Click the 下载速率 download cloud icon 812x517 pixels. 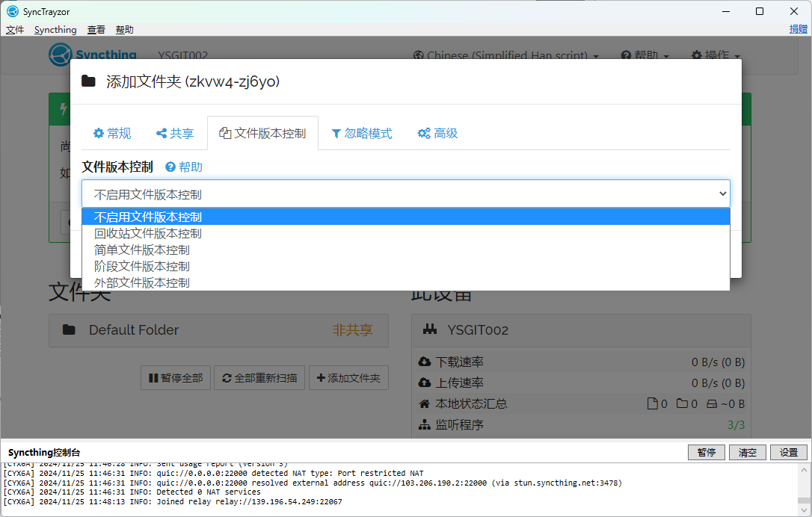click(425, 362)
